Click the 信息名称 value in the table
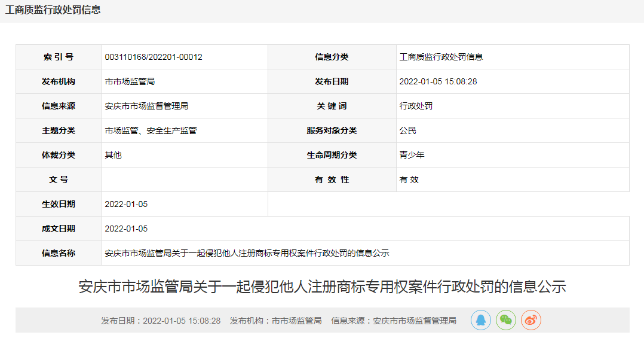The height and width of the screenshot is (338, 644). point(247,253)
